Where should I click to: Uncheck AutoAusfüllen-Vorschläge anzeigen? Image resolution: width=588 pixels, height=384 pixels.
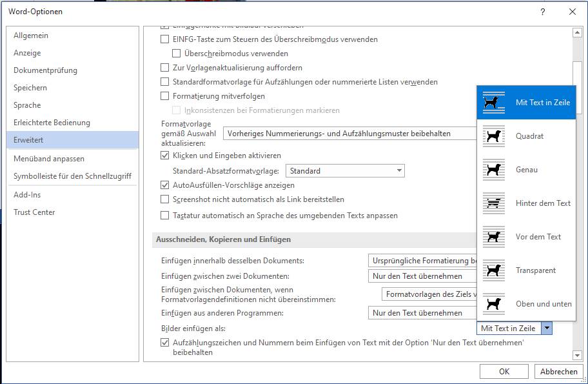164,185
